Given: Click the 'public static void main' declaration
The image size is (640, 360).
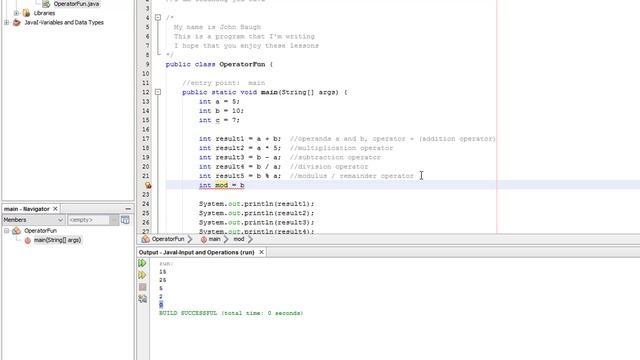Looking at the screenshot, I should pos(265,92).
